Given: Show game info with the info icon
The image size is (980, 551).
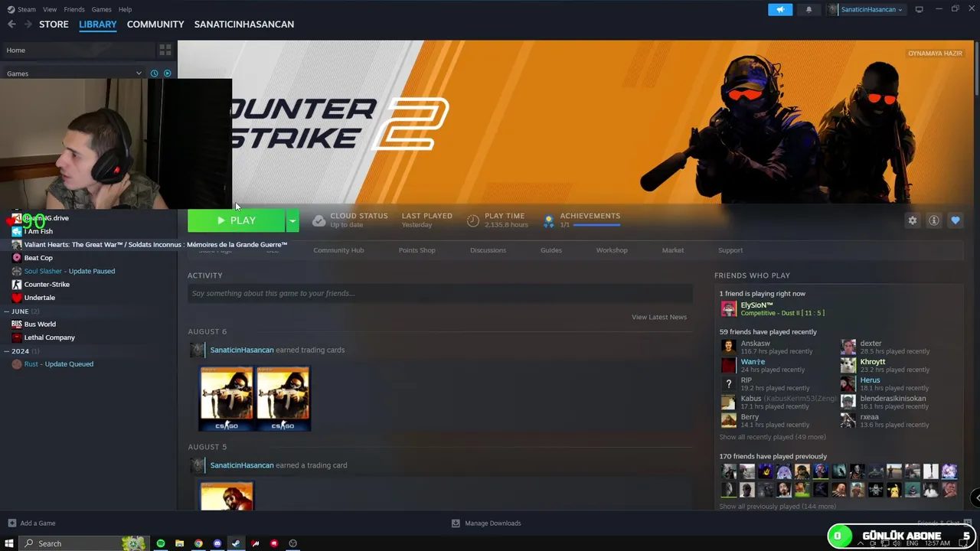Looking at the screenshot, I should [x=933, y=220].
